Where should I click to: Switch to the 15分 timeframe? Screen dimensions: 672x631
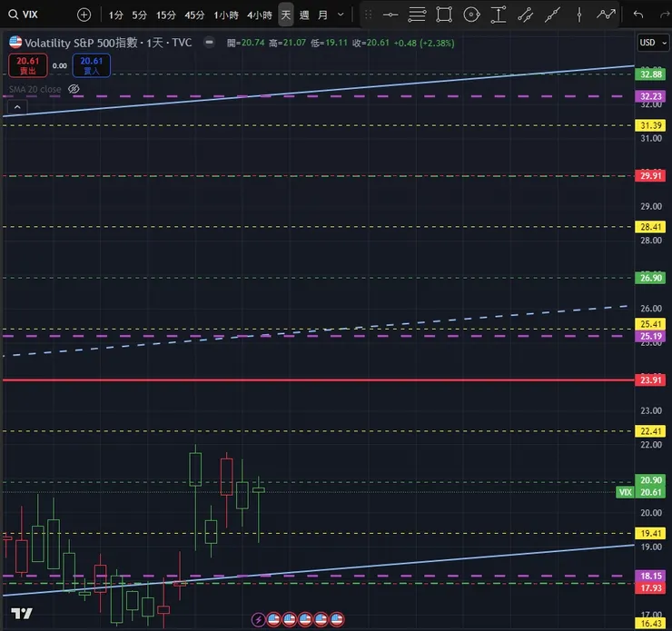coord(166,15)
